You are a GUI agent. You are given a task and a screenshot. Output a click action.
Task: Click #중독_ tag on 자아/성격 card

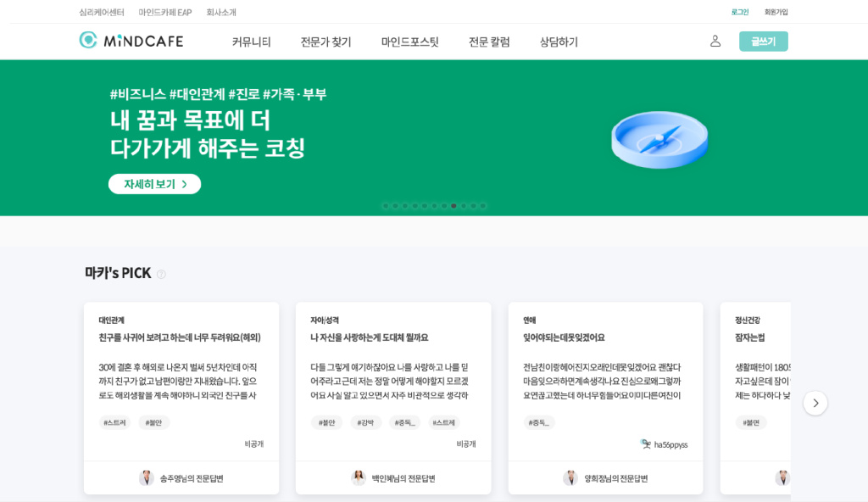[404, 422]
